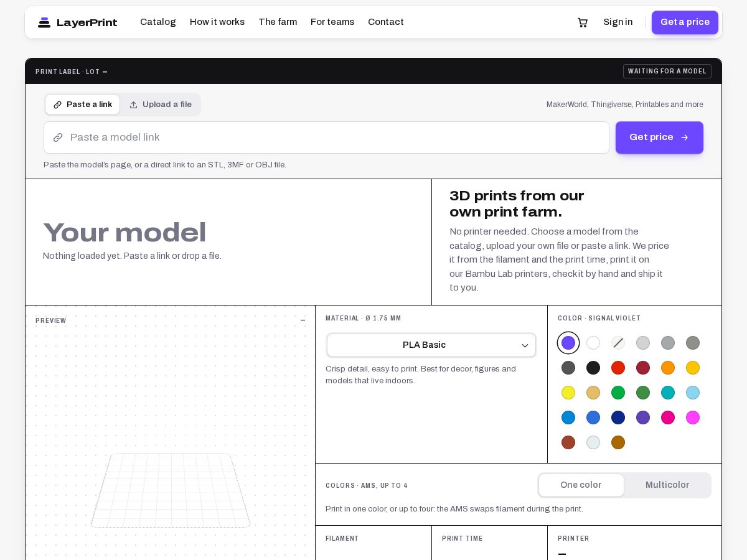Click the Get price button
747x560 pixels.
pos(659,138)
